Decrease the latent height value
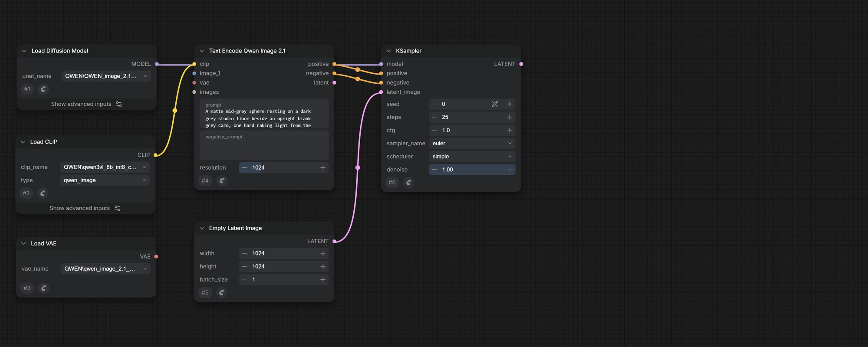This screenshot has height=347, width=868. pos(245,266)
